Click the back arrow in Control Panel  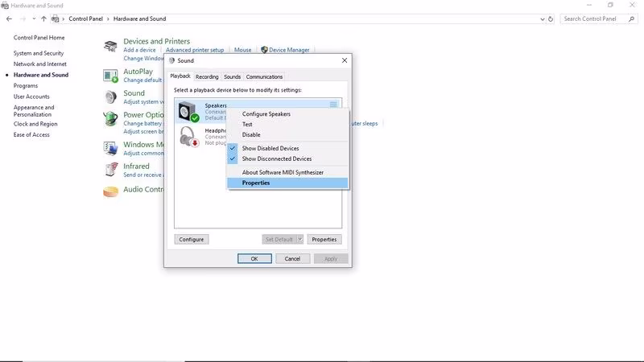click(9, 19)
